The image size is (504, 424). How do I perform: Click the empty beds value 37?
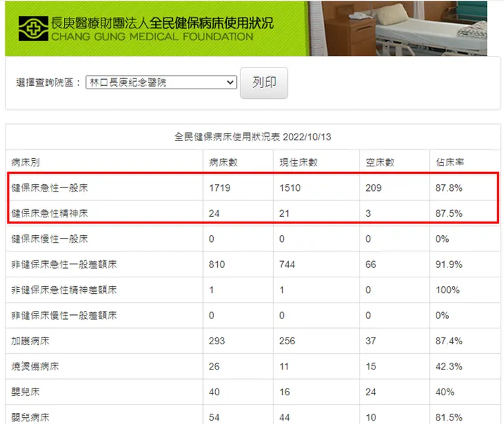point(371,341)
